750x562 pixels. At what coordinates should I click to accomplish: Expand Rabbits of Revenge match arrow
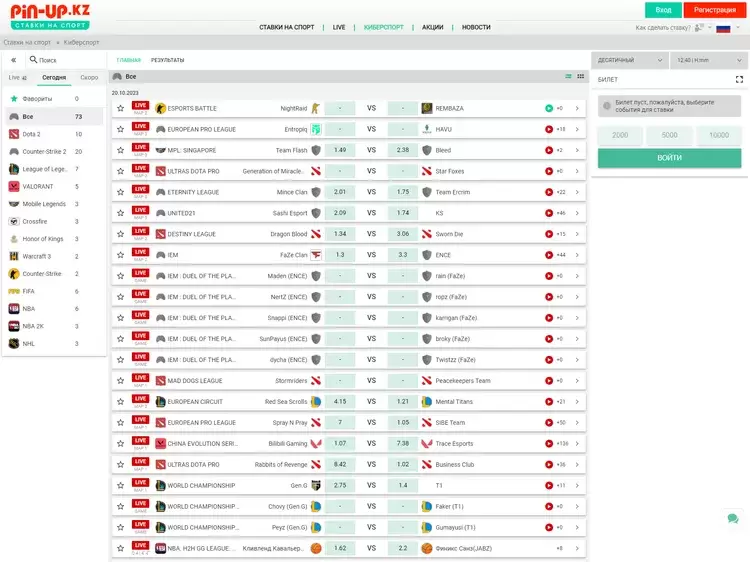tap(577, 464)
